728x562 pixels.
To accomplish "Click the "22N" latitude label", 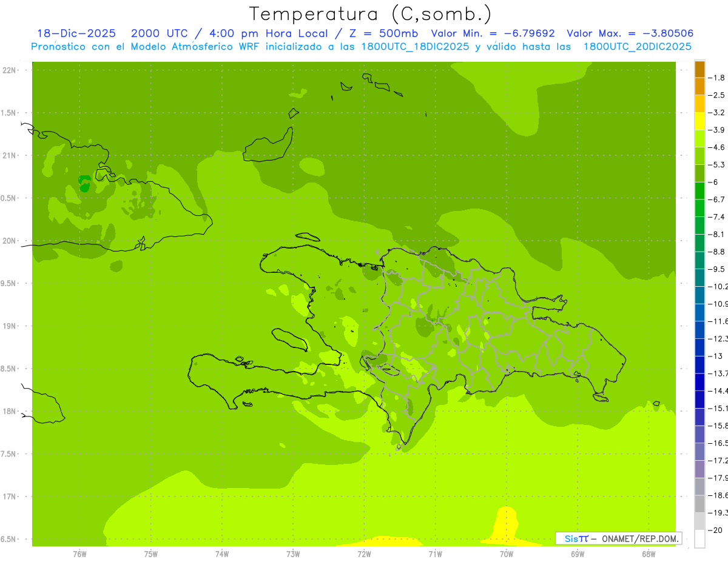I will click(x=10, y=70).
